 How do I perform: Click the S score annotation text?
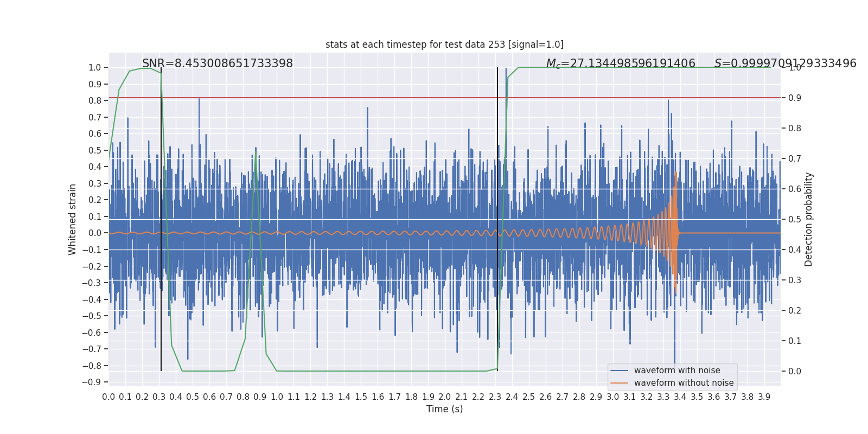785,63
